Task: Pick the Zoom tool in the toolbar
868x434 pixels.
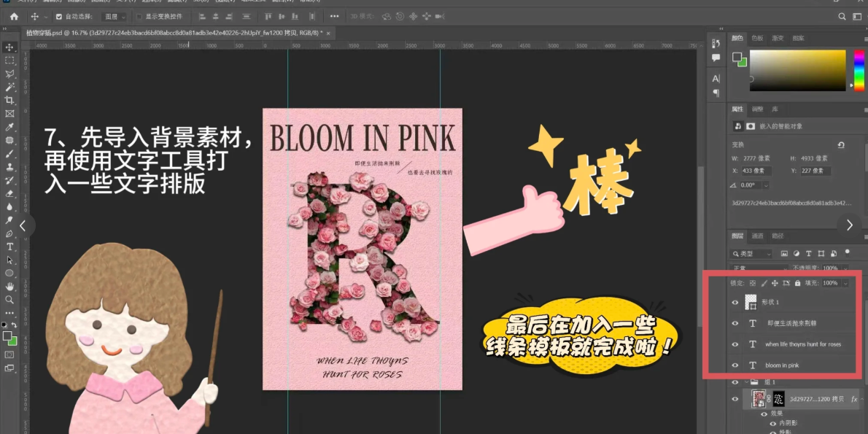Action: coord(9,300)
